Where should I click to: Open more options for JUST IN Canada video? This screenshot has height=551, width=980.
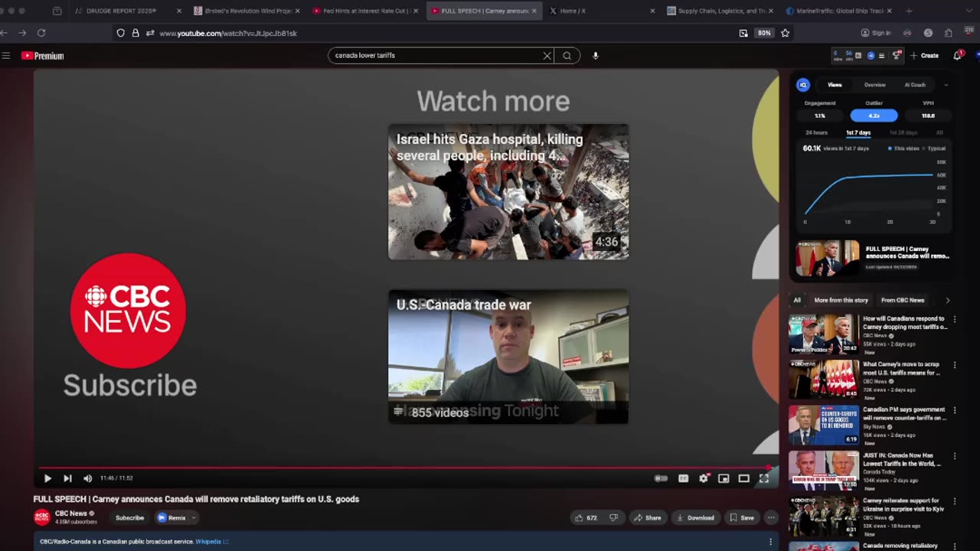click(954, 456)
